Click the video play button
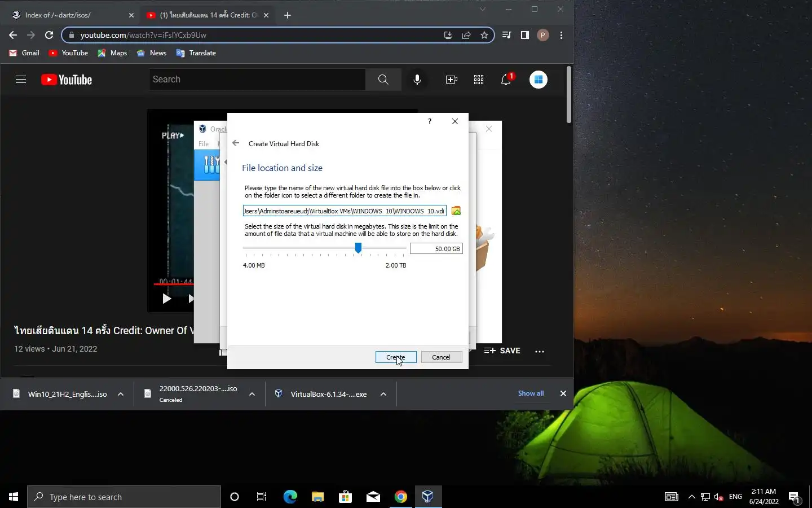This screenshot has width=812, height=508. 166,299
